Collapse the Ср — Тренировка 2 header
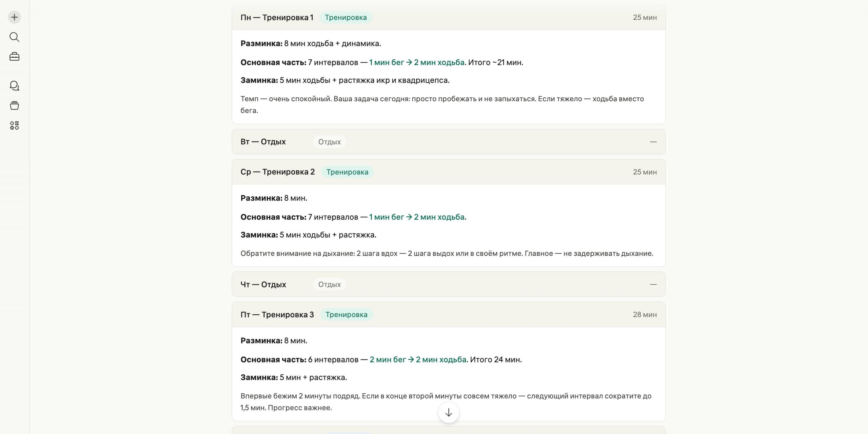This screenshot has width=868, height=434. [x=277, y=172]
